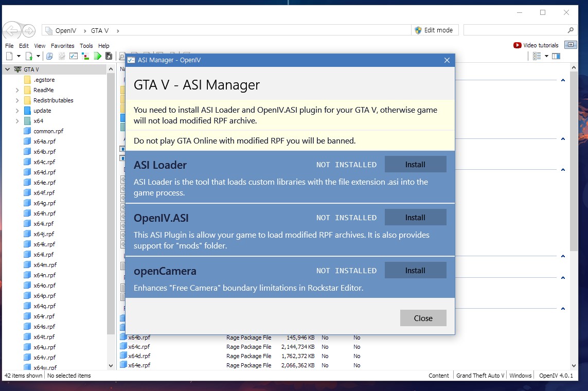Click the update folder icon in tree
Viewport: 588px width, 391px height.
27,111
